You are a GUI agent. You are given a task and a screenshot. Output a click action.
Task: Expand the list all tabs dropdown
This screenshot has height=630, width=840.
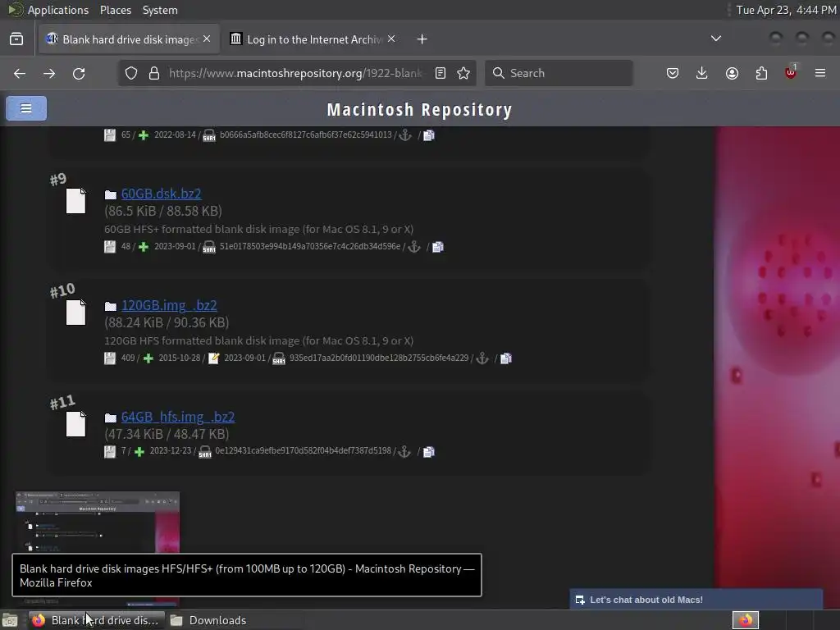pyautogui.click(x=715, y=39)
